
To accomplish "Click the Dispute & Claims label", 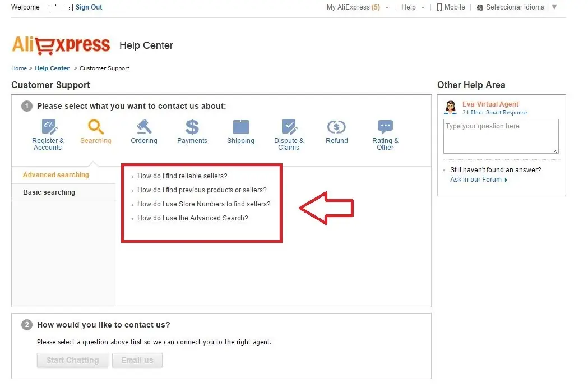I will click(x=289, y=144).
